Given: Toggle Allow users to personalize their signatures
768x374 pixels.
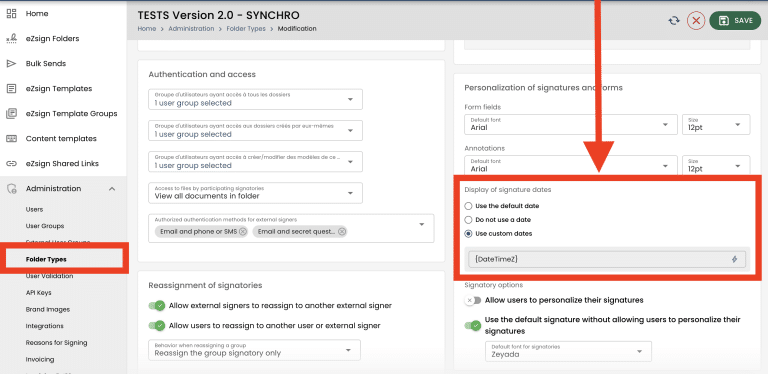Looking at the screenshot, I should point(473,300).
